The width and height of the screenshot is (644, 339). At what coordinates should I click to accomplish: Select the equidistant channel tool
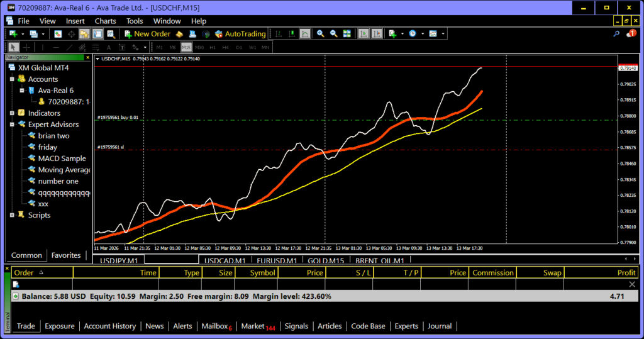point(82,47)
